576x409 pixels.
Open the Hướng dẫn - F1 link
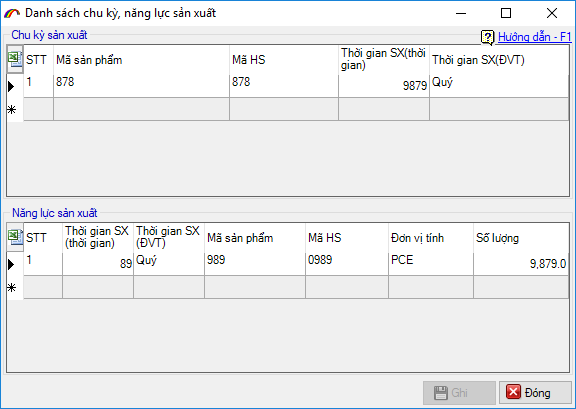coord(534,37)
